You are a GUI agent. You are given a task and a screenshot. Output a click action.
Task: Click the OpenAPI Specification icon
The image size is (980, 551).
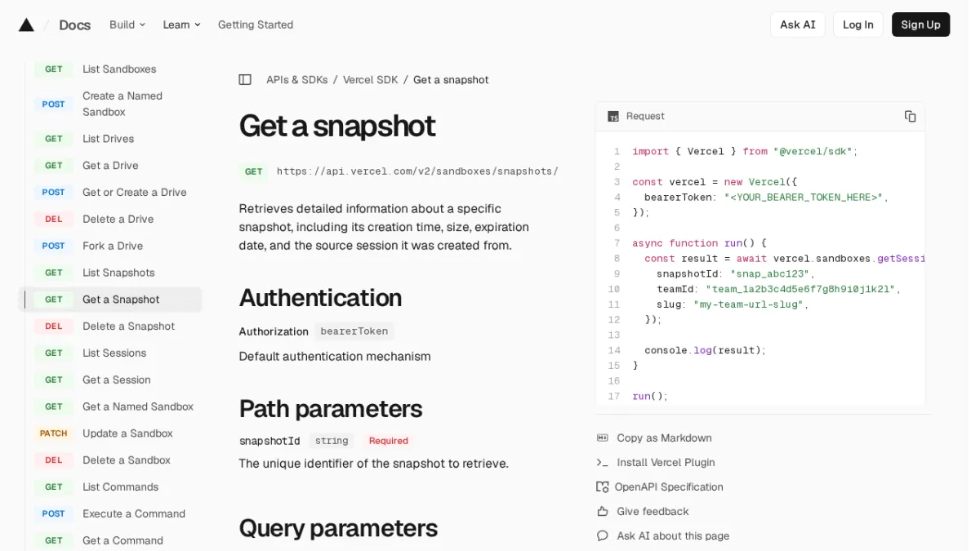click(x=603, y=487)
